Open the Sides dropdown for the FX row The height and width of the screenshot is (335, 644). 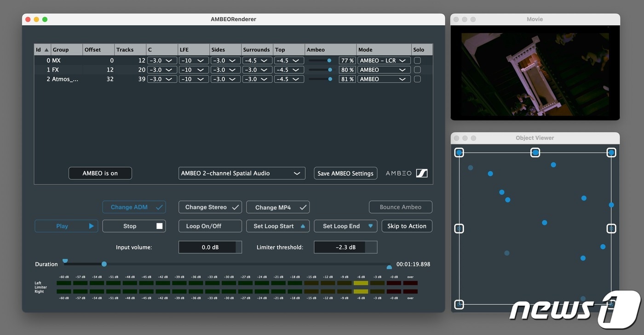225,70
